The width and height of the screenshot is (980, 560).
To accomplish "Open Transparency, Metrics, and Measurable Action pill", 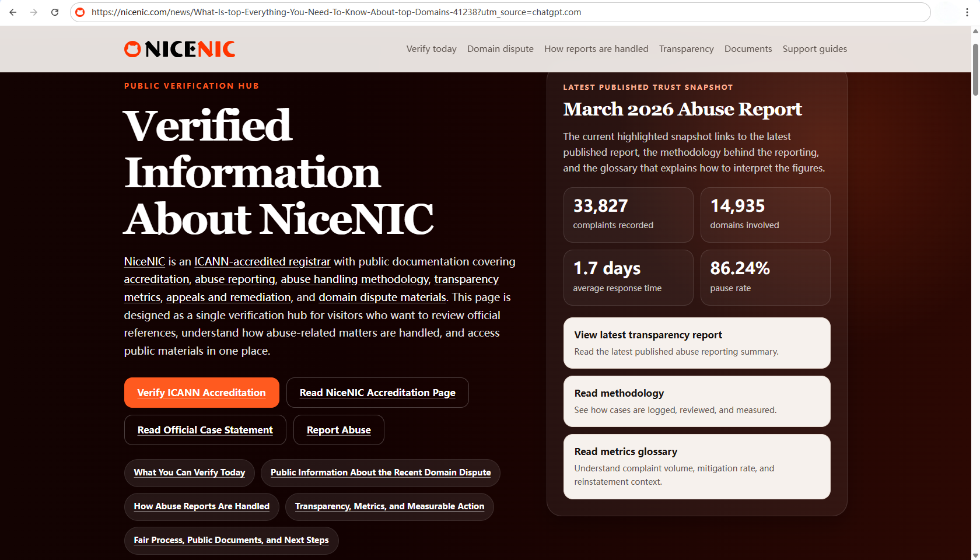I will coord(390,507).
